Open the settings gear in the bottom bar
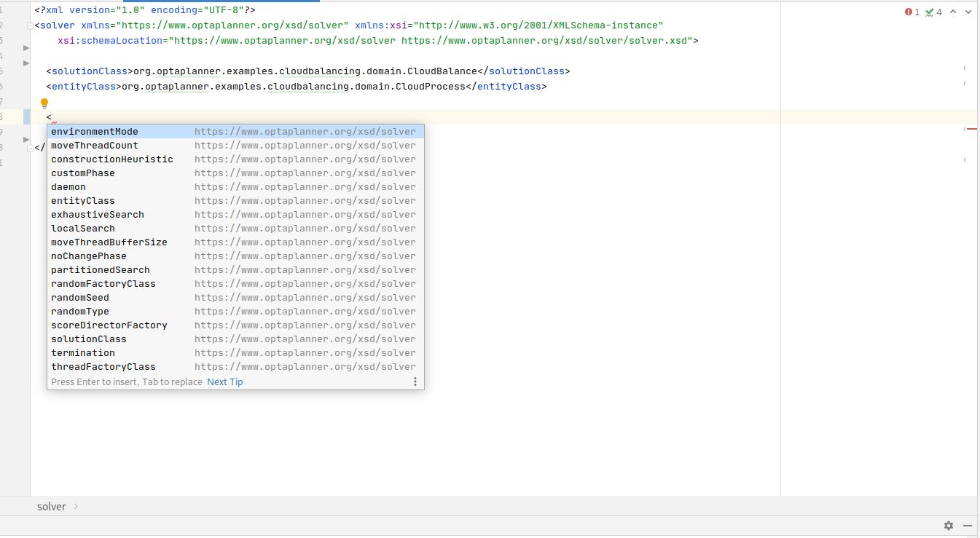 click(x=949, y=526)
